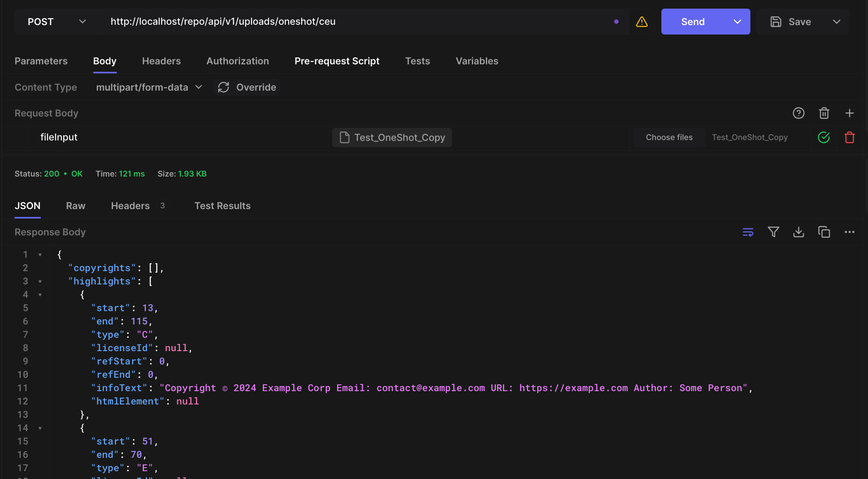This screenshot has height=479, width=868.
Task: Open Test Results tab
Action: (x=223, y=206)
